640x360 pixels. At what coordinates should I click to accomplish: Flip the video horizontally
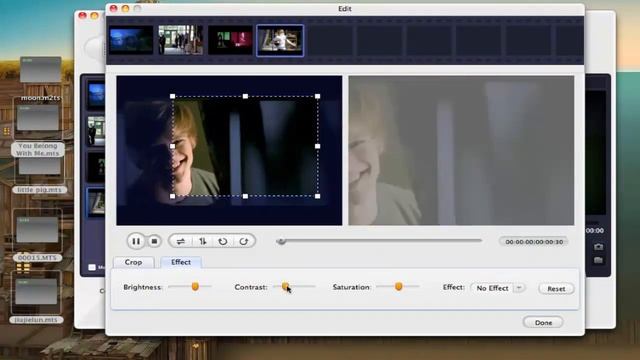[x=180, y=241]
